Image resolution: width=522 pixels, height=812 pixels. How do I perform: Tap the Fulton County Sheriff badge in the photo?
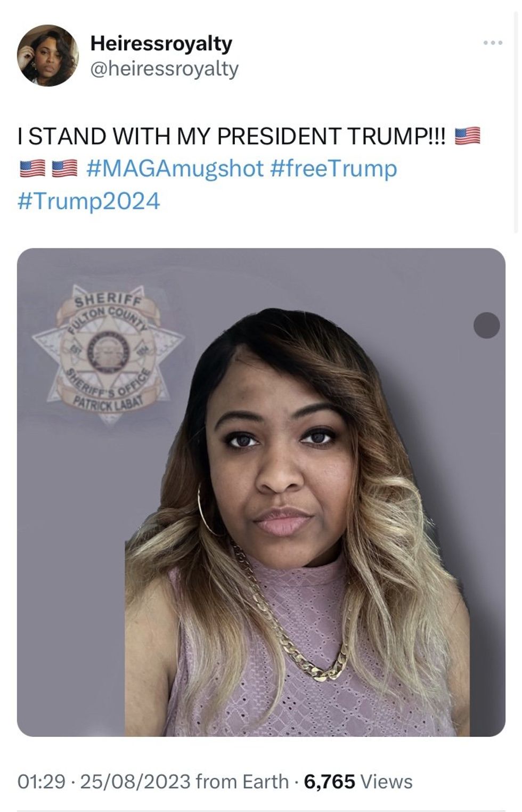(109, 352)
